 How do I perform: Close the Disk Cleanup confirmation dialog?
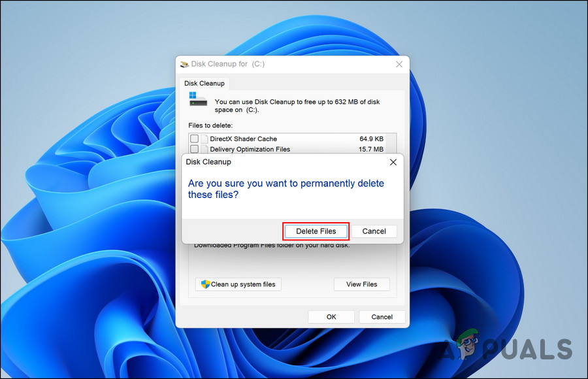[x=393, y=162]
